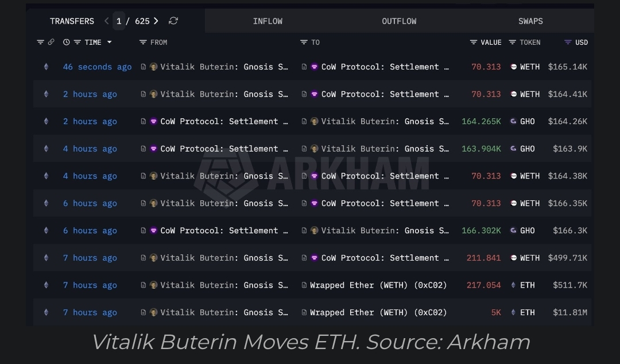The width and height of the screenshot is (620, 364).
Task: Go to next transfers page
Action: (156, 21)
